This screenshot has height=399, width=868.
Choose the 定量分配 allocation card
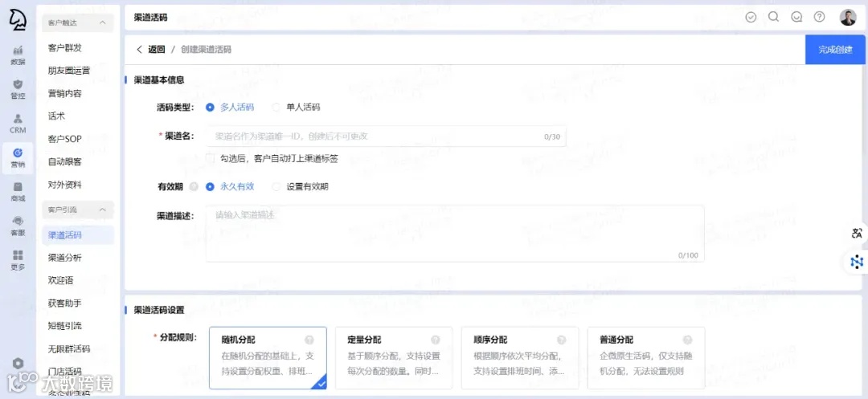click(394, 357)
